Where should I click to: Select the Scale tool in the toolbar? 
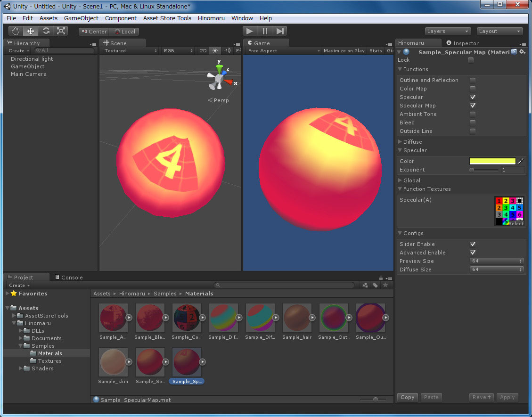[61, 31]
